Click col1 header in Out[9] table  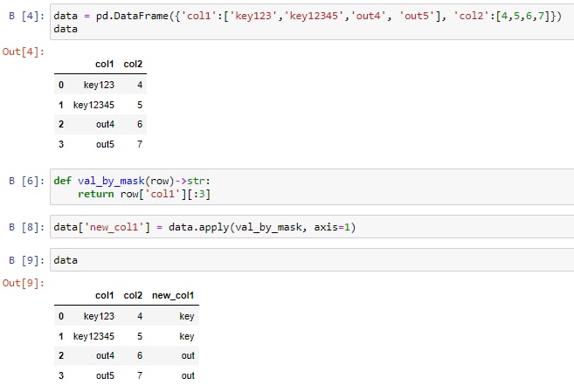(104, 295)
